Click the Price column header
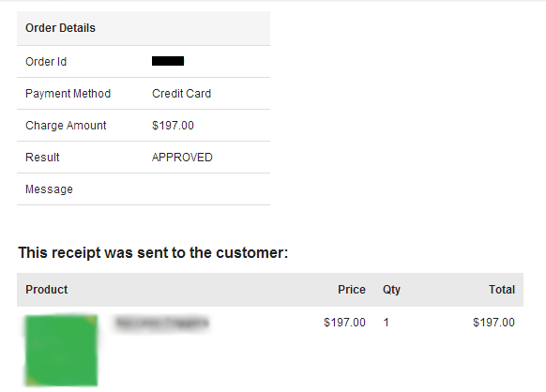546x392 pixels. [352, 290]
